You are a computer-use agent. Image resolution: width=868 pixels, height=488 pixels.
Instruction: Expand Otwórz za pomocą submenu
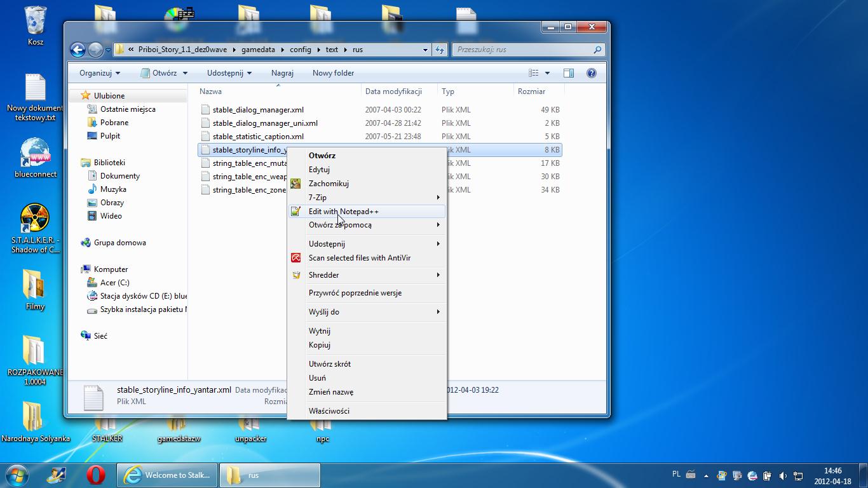click(367, 225)
